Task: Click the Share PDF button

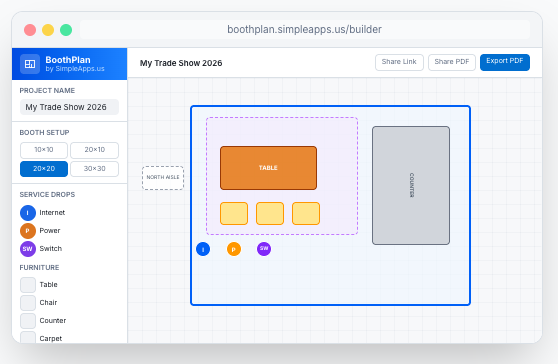Action: [452, 62]
